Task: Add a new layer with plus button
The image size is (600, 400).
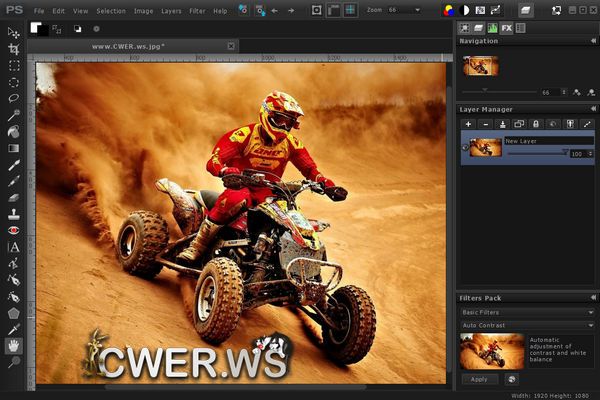Action: (x=468, y=124)
